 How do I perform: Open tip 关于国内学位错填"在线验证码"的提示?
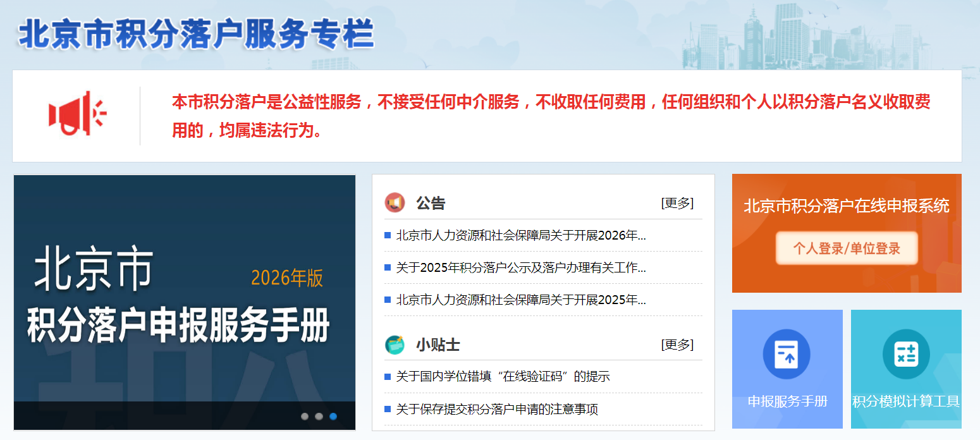tap(503, 377)
